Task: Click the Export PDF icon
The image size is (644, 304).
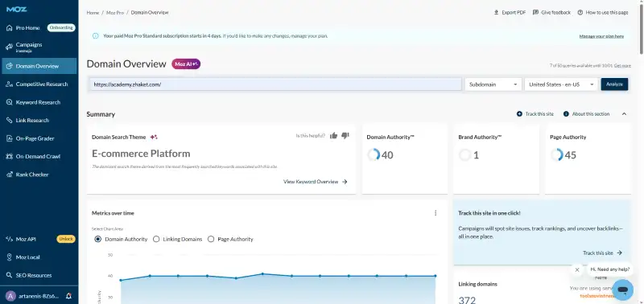Action: pos(496,13)
